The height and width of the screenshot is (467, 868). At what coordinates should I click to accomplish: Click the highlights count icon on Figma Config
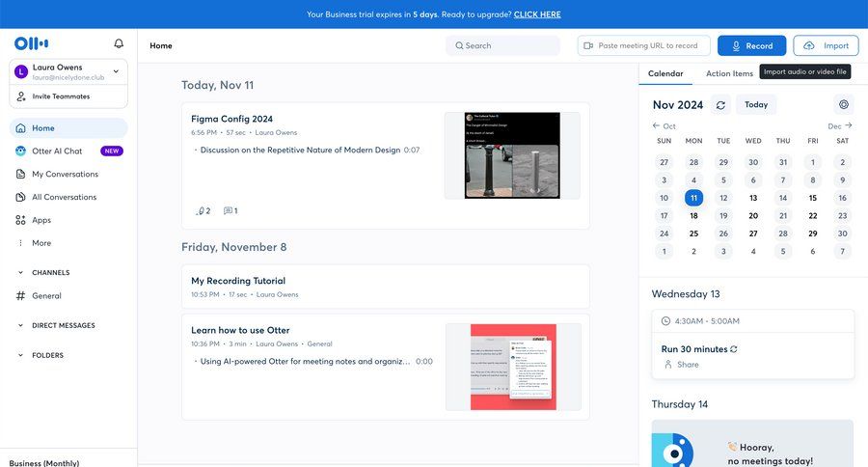203,210
